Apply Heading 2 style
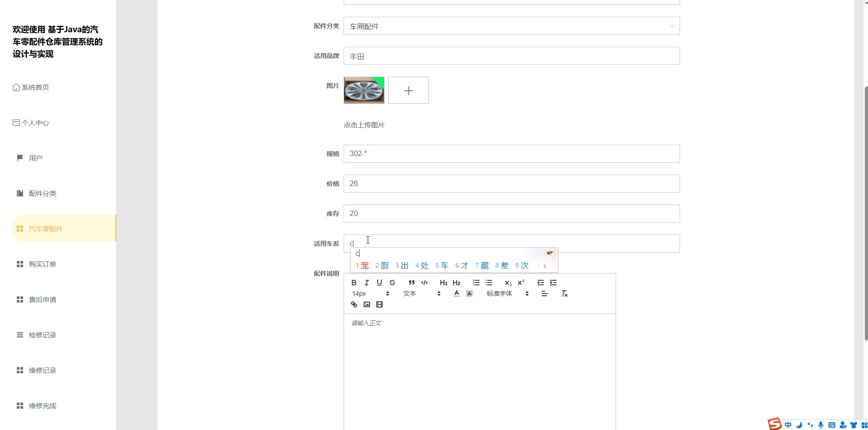868x430 pixels. tap(457, 283)
